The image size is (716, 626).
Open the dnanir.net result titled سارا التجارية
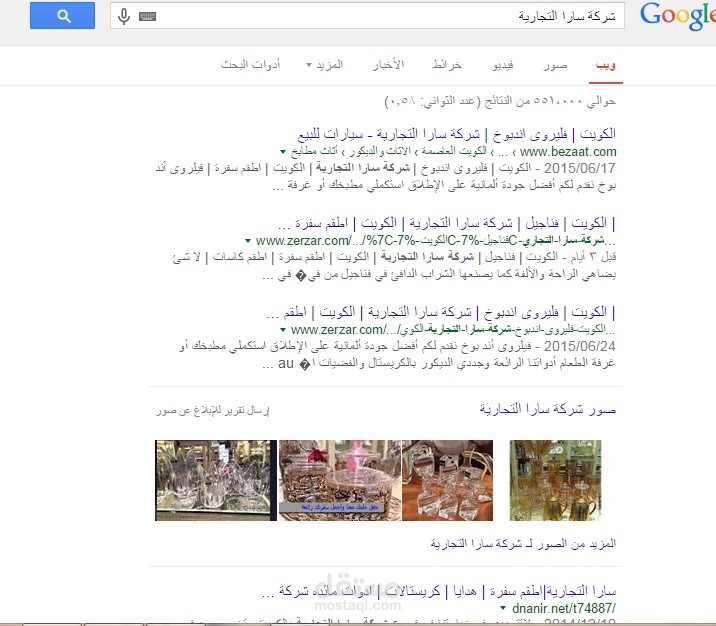(x=439, y=591)
